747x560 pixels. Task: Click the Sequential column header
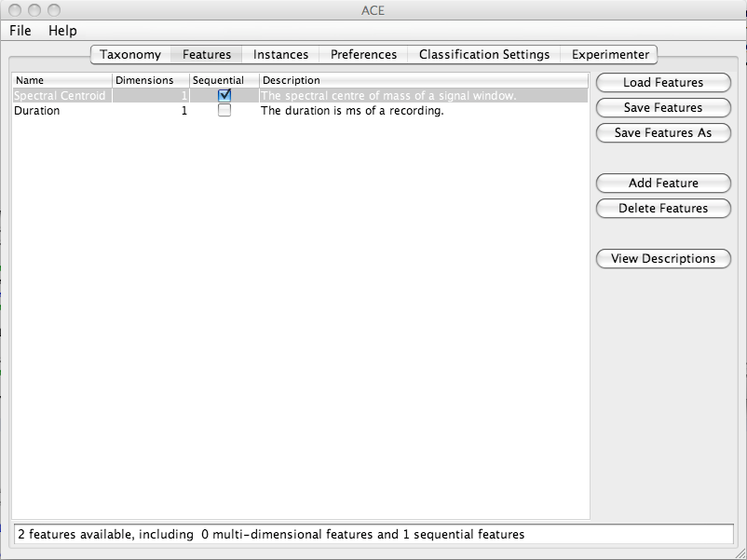point(224,80)
